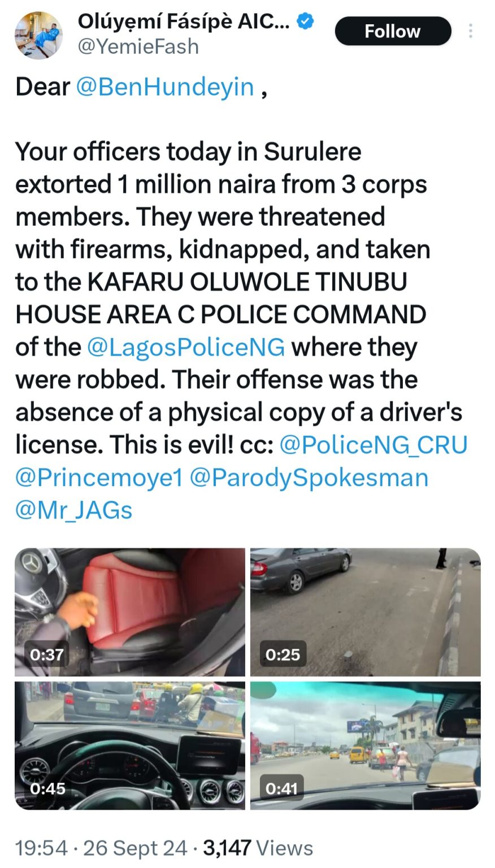
Task: Play the windshield street view video
Action: tap(366, 745)
